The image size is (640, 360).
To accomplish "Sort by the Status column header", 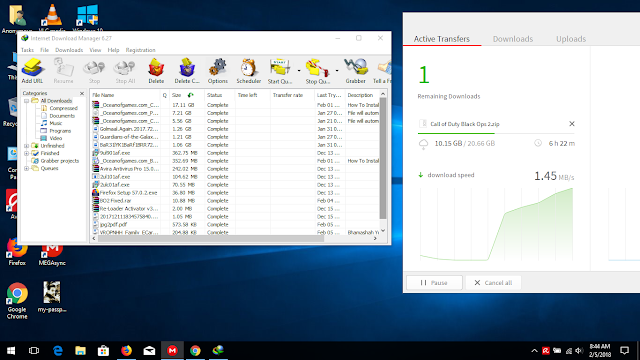I will point(219,95).
